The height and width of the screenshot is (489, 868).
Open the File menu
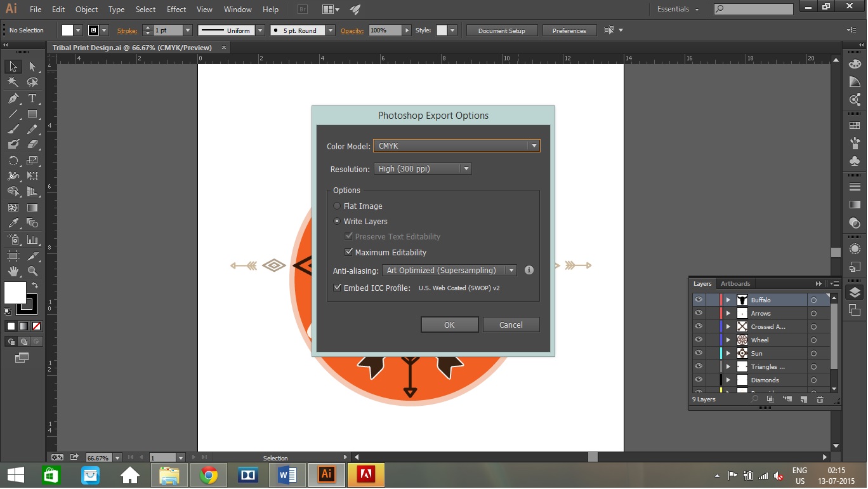(36, 10)
